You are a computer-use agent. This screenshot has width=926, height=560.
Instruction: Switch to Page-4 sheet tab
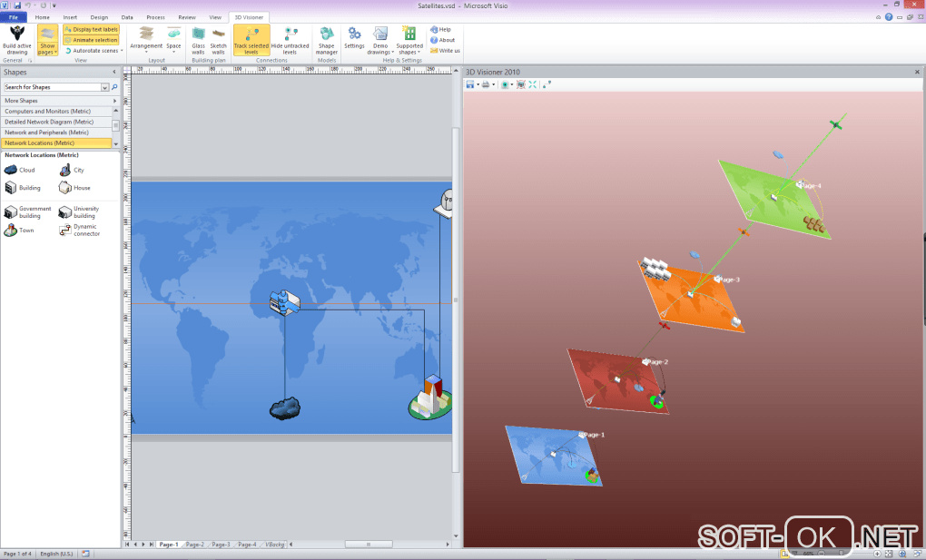[246, 545]
